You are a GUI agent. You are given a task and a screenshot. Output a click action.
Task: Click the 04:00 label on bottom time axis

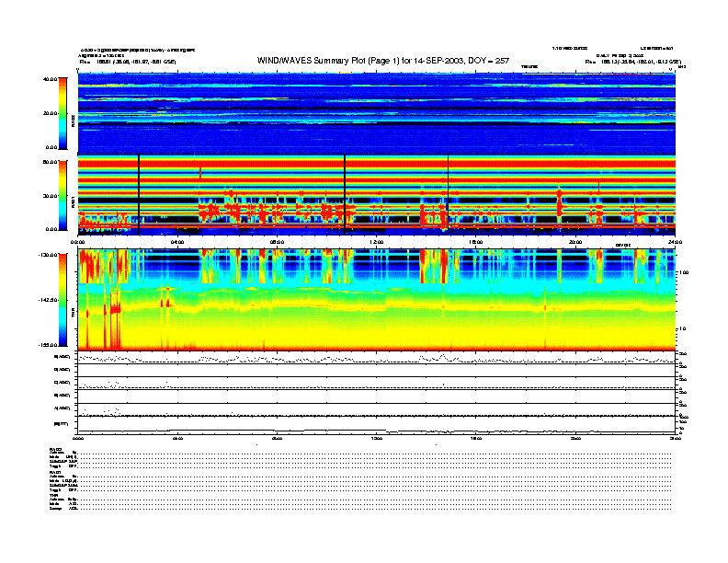(177, 438)
